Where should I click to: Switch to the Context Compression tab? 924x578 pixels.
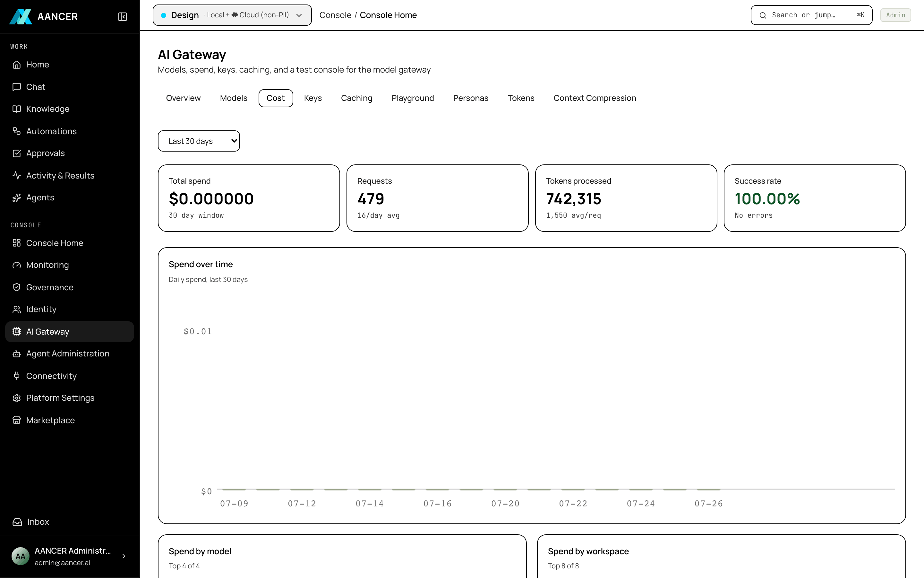pos(595,98)
